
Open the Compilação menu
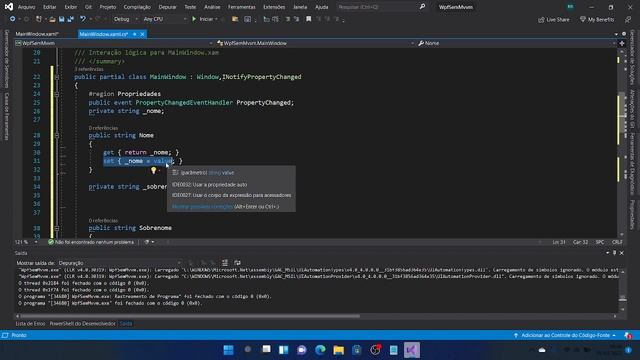point(137,7)
